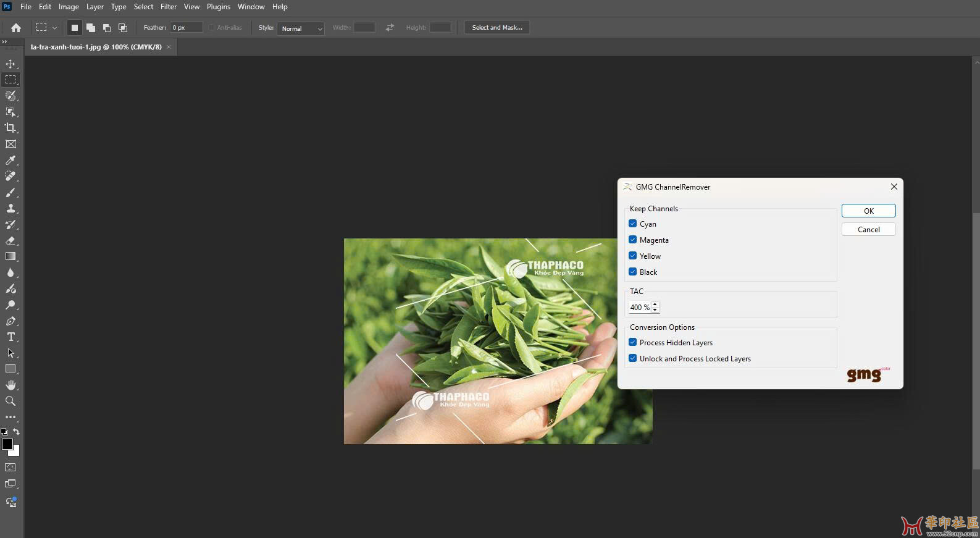Select the Gradient tool
The image size is (980, 538).
pyautogui.click(x=10, y=256)
